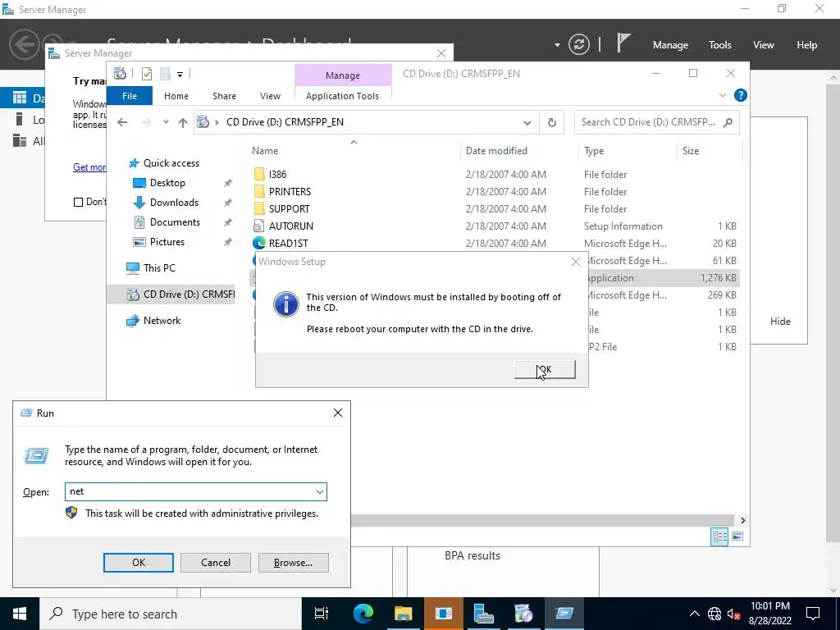Viewport: 840px width, 630px height.
Task: Click Cancel in the Run dialog
Action: point(216,563)
